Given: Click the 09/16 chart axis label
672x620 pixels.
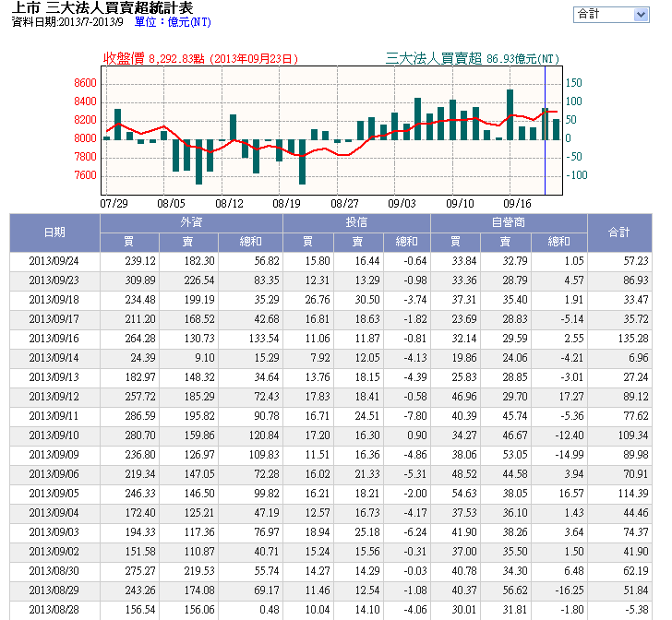Looking at the screenshot, I should 517,204.
